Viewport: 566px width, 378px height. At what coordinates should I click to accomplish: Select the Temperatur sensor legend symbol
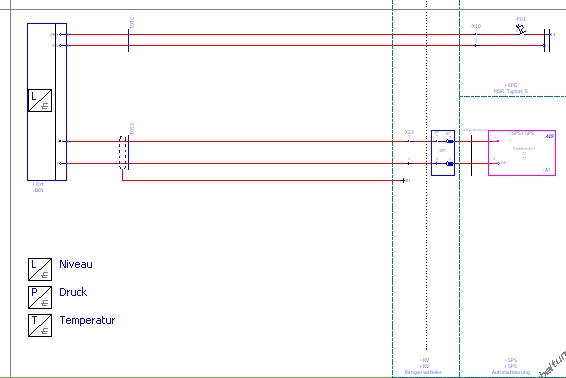(x=40, y=325)
